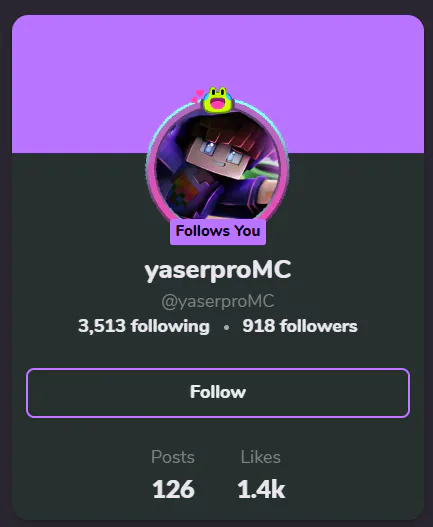Viewport: 433px width, 527px height.
Task: Click the Follows You badge
Action: click(218, 231)
